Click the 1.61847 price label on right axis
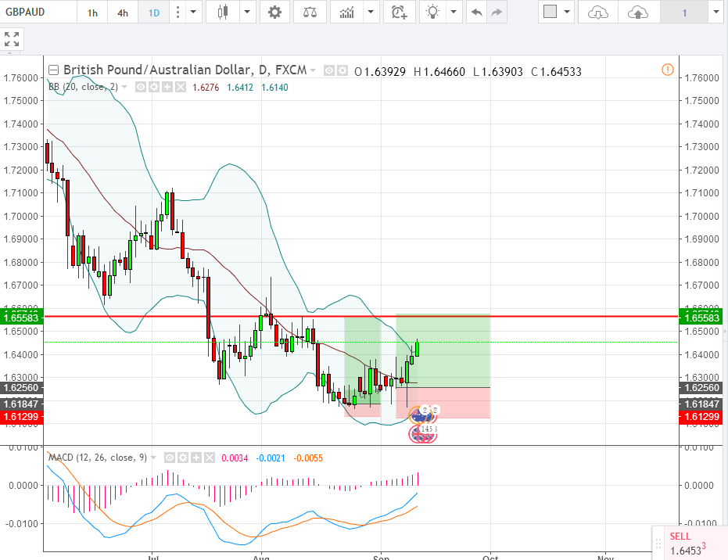The image size is (728, 560). (x=701, y=404)
